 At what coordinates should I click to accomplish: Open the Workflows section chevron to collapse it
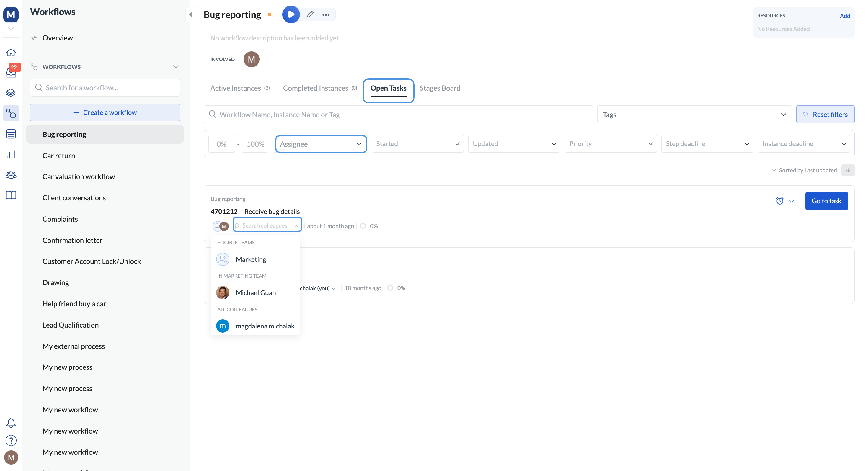176,66
